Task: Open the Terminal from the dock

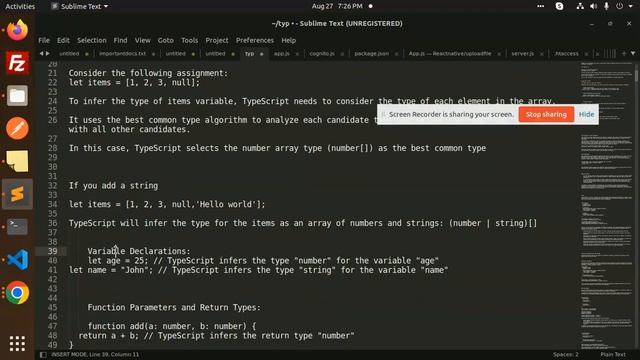Action: pos(17,227)
